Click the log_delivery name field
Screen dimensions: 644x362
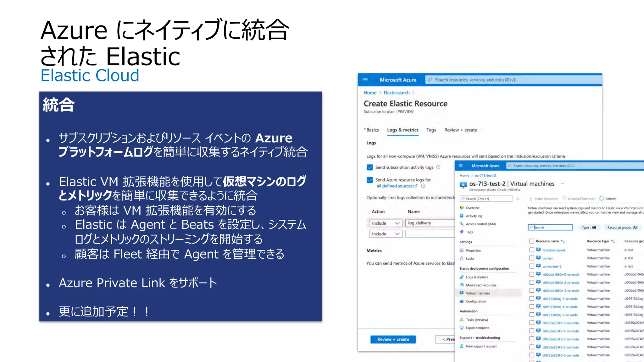click(x=430, y=223)
